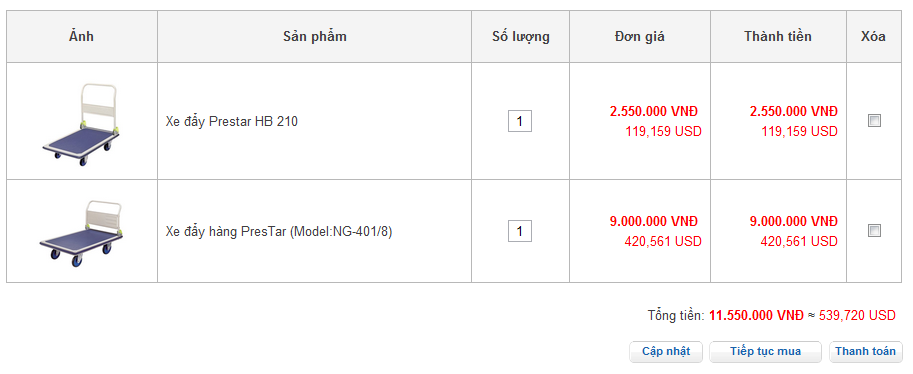Screen dimensions: 913x374
Task: Select Tiếp tục mua to continue shopping
Action: pos(765,352)
